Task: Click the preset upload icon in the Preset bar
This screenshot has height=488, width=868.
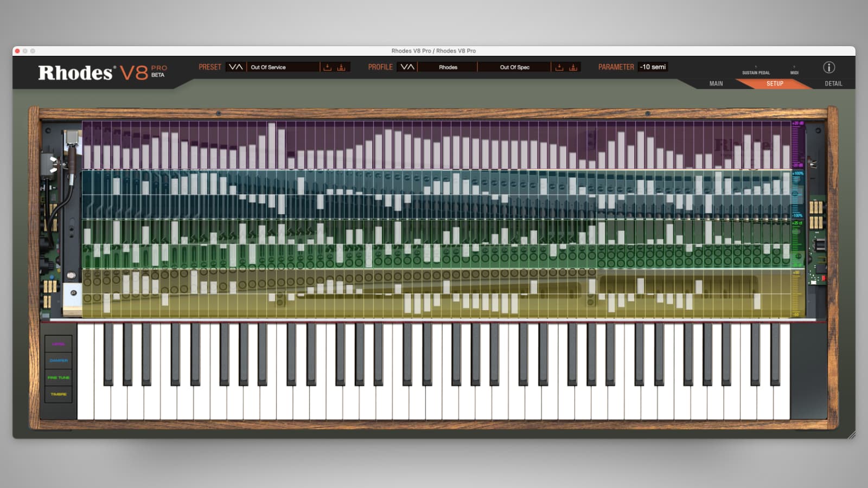Action: pos(341,67)
